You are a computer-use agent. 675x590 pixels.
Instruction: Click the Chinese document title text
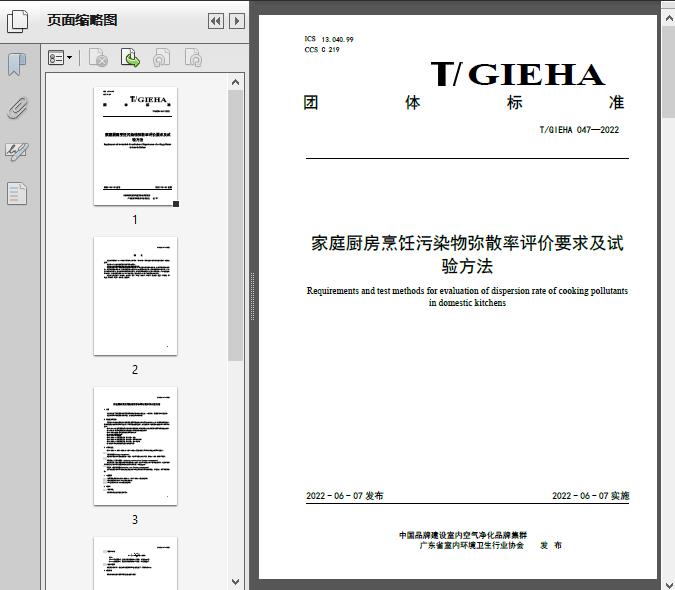point(467,254)
